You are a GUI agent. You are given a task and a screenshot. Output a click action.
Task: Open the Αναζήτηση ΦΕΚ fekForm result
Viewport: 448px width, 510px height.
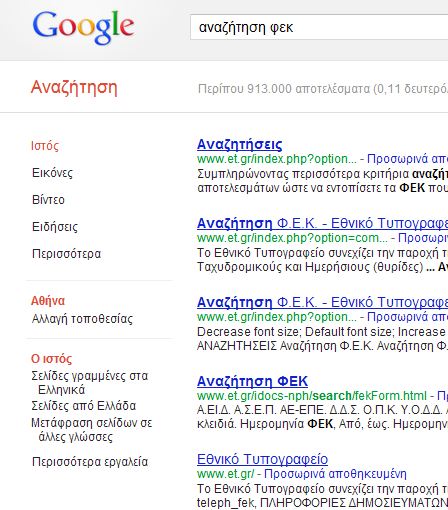click(x=252, y=381)
